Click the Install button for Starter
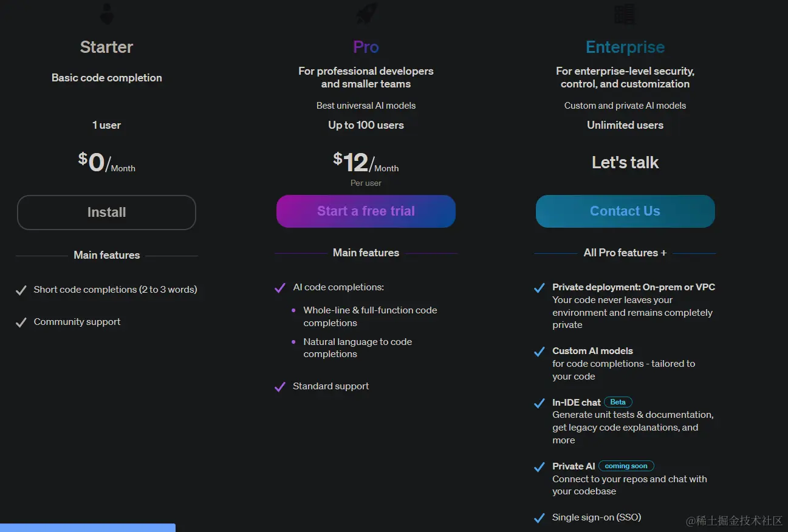This screenshot has height=532, width=788. point(106,213)
